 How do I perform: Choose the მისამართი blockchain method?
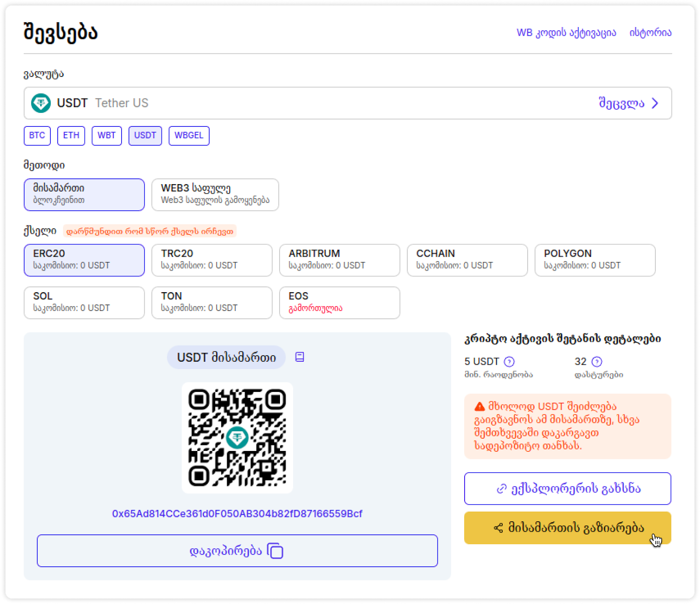coord(84,195)
